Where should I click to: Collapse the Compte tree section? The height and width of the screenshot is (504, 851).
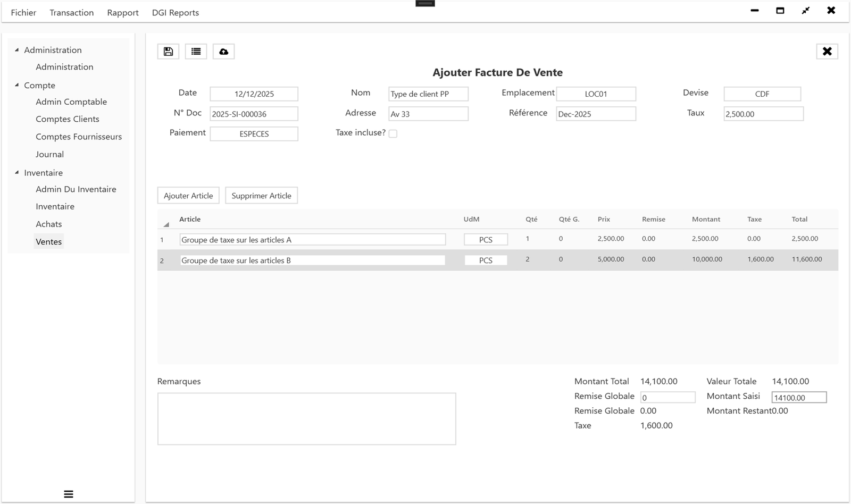[x=16, y=85]
